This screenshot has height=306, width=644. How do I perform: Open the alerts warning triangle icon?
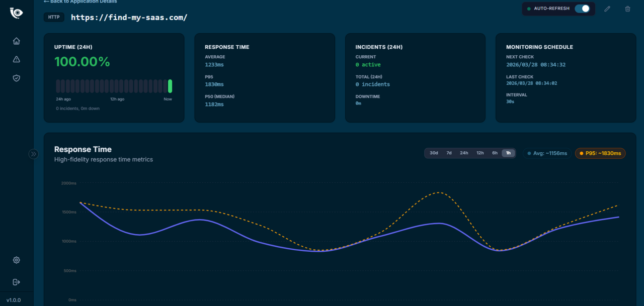(17, 59)
